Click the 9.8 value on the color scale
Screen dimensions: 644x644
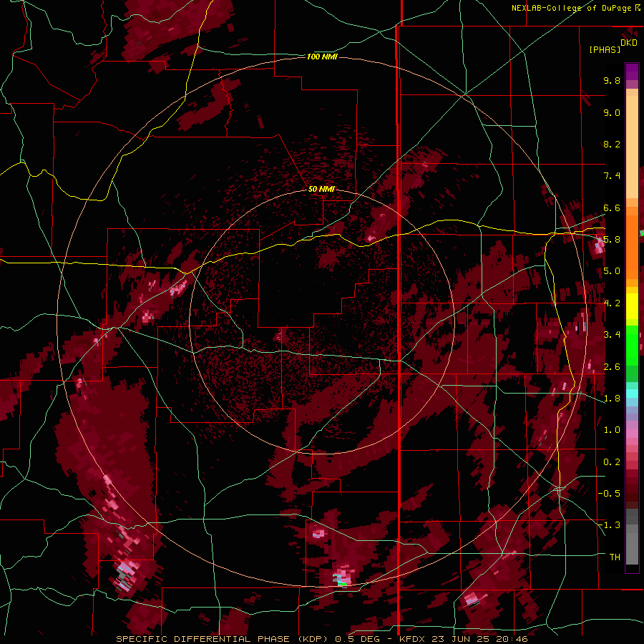pyautogui.click(x=612, y=81)
